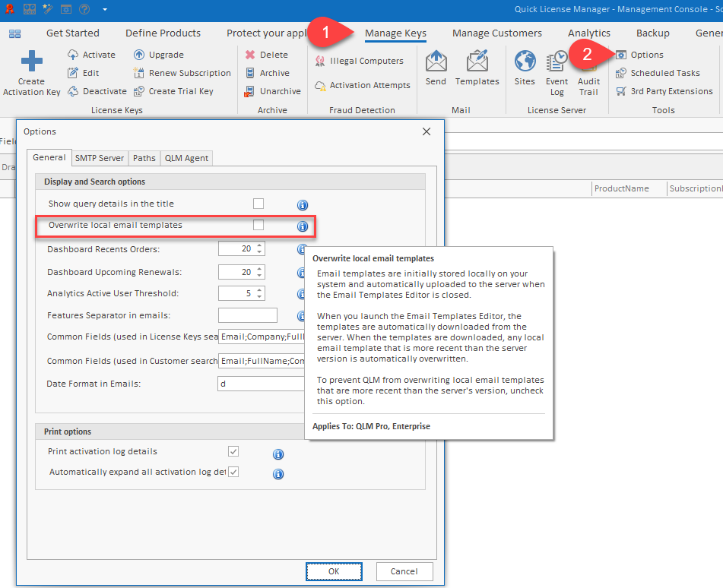This screenshot has width=723, height=588.
Task: Click the Create Trial Key icon
Action: pos(139,91)
